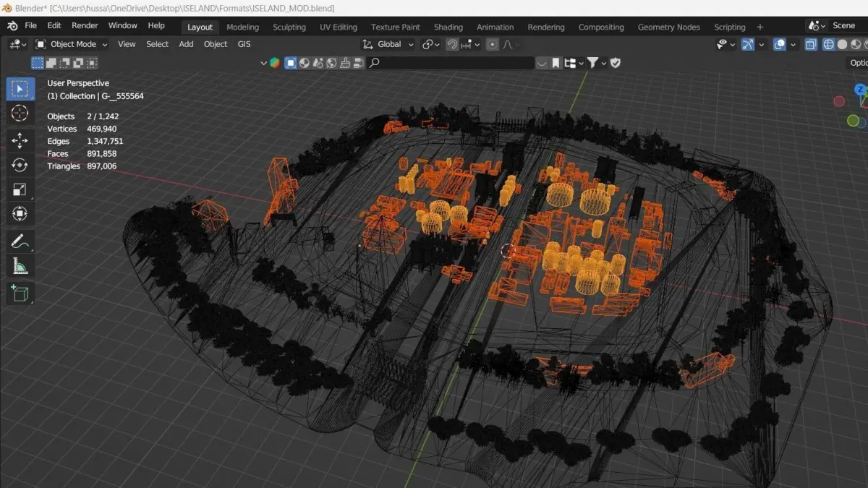The width and height of the screenshot is (868, 488).
Task: Select the Scale tool
Action: (x=20, y=189)
